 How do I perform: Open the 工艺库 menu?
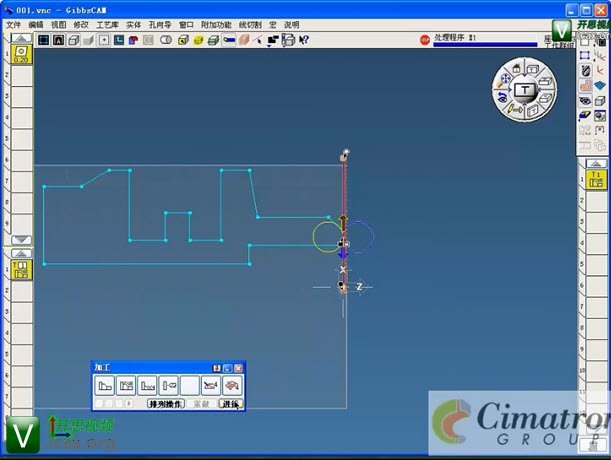coord(107,24)
